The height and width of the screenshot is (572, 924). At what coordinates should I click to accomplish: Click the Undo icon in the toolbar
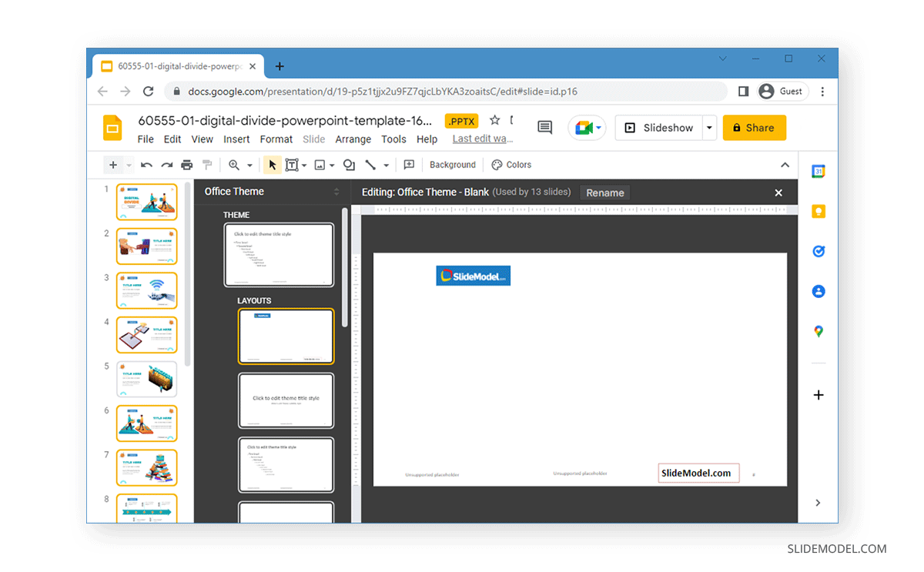click(146, 164)
